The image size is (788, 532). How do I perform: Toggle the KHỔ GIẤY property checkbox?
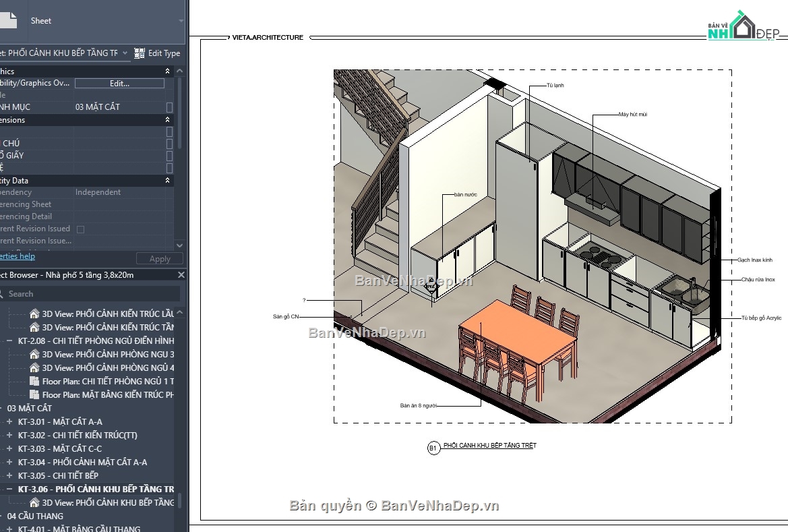[x=169, y=156]
